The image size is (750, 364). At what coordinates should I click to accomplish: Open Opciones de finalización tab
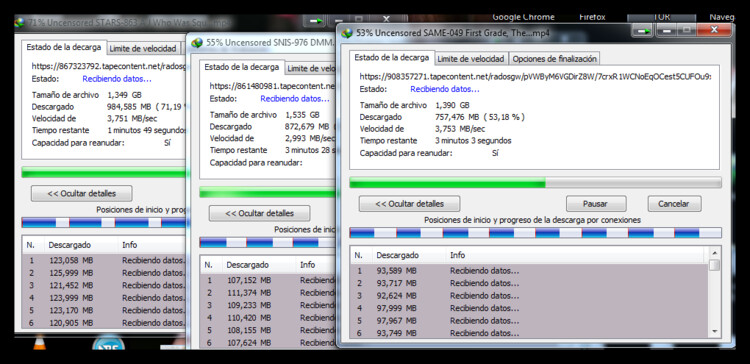(554, 59)
